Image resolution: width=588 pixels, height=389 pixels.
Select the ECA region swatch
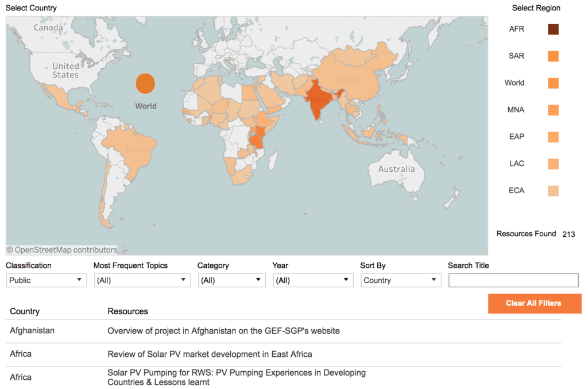tap(553, 191)
